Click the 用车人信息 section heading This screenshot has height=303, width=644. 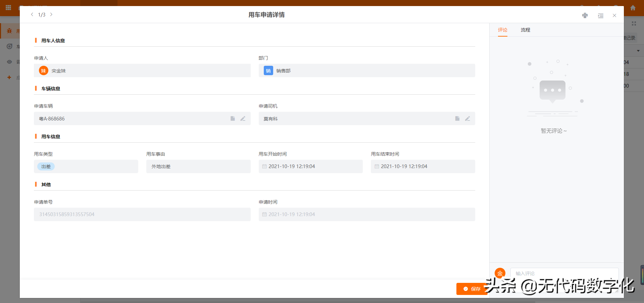53,41
